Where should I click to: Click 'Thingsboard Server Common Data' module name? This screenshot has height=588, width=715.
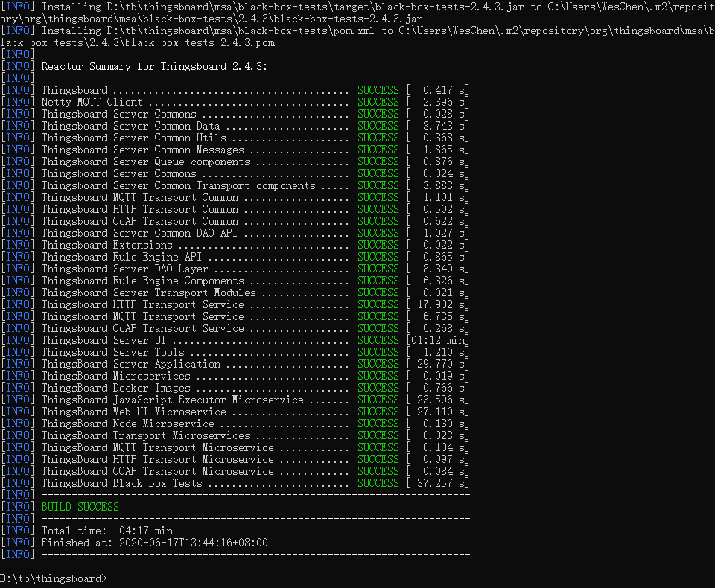click(130, 126)
